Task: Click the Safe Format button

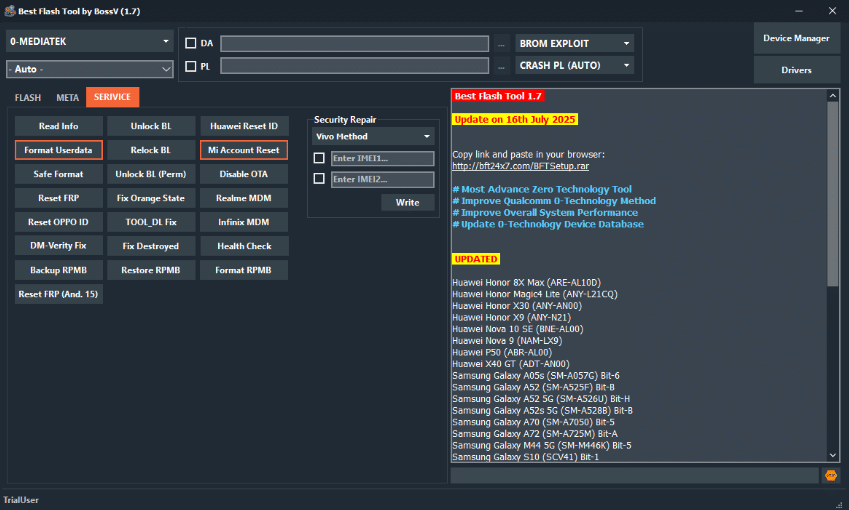Action: click(x=58, y=174)
